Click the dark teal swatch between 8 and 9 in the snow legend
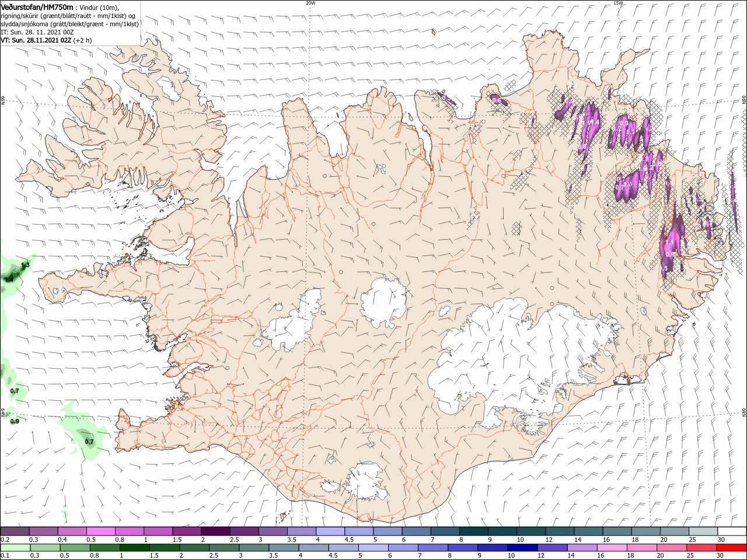The height and width of the screenshot is (560, 747). click(473, 531)
